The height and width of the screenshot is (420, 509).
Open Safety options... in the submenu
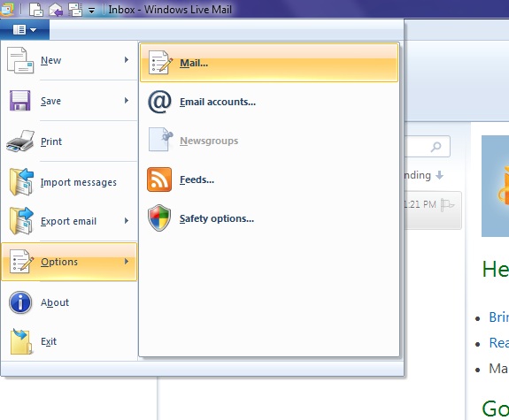[x=269, y=218]
